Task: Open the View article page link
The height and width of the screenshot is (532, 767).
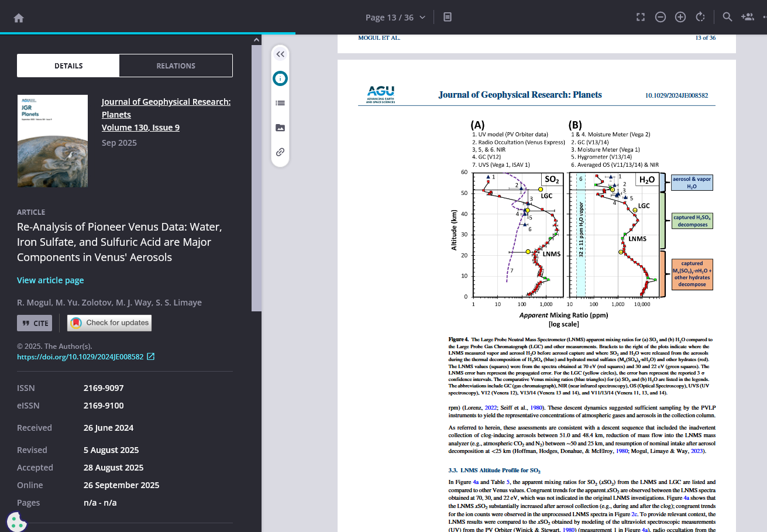Action: click(x=50, y=280)
